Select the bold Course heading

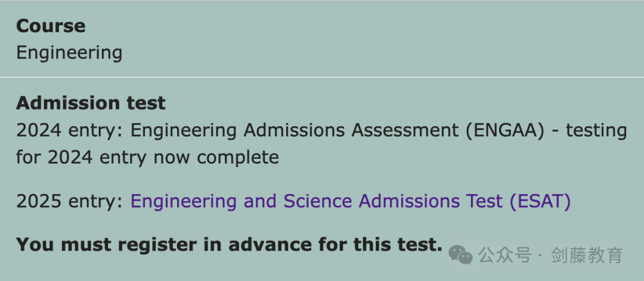(x=51, y=26)
